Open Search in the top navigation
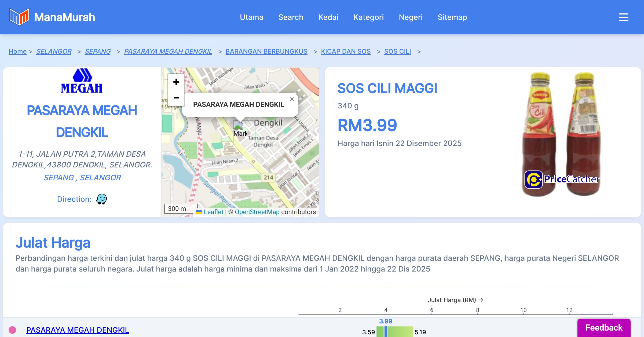 pyautogui.click(x=291, y=17)
